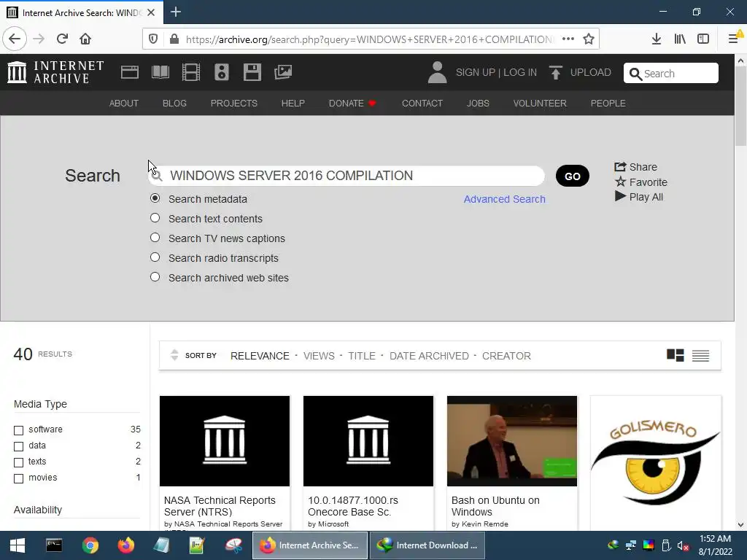Click the main search query input field
The height and width of the screenshot is (560, 747).
coord(347,176)
